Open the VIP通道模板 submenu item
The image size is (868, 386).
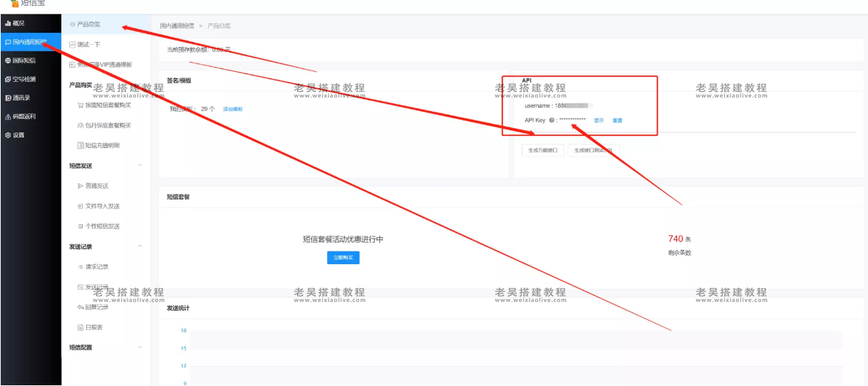coord(106,65)
